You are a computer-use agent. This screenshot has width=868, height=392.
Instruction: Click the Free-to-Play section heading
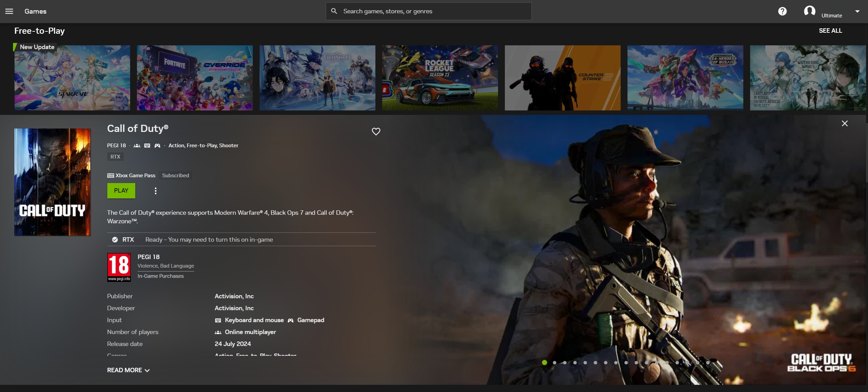[40, 31]
